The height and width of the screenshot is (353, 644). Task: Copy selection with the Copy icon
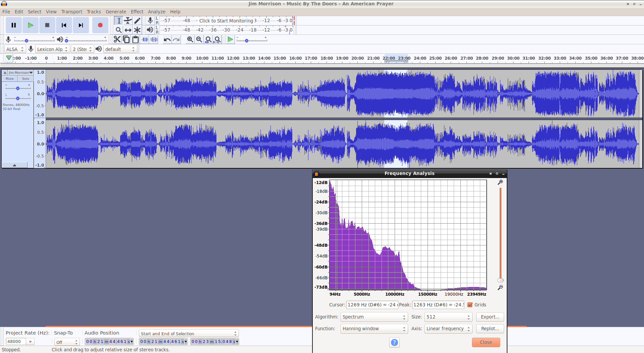(x=126, y=40)
